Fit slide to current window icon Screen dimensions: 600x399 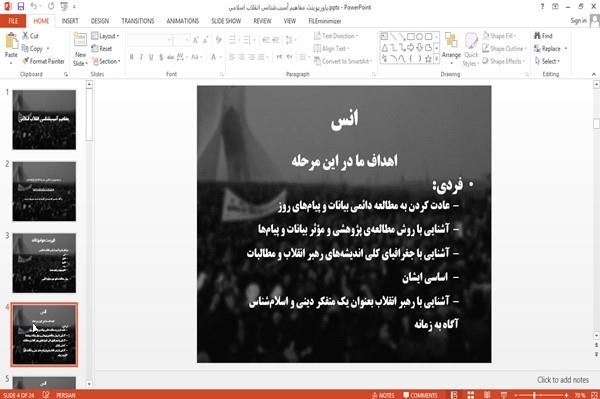pos(594,395)
